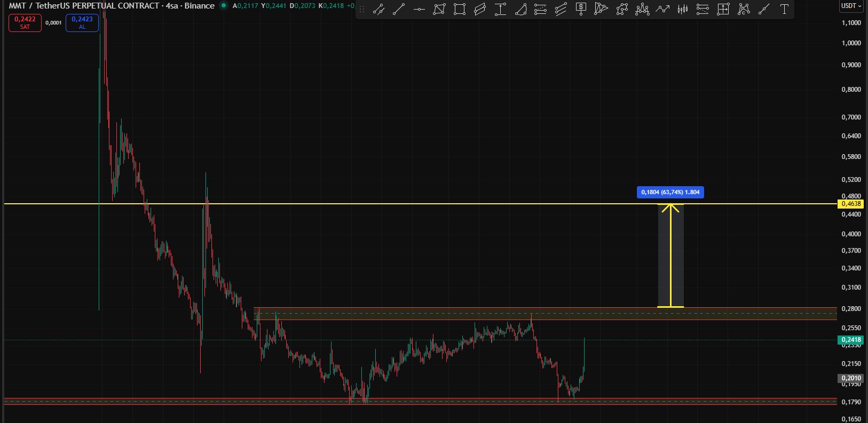Viewport: 868px width, 423px height.
Task: Click the MMT / TetherUS PERPETUAL CONTRACT title
Action: click(84, 6)
